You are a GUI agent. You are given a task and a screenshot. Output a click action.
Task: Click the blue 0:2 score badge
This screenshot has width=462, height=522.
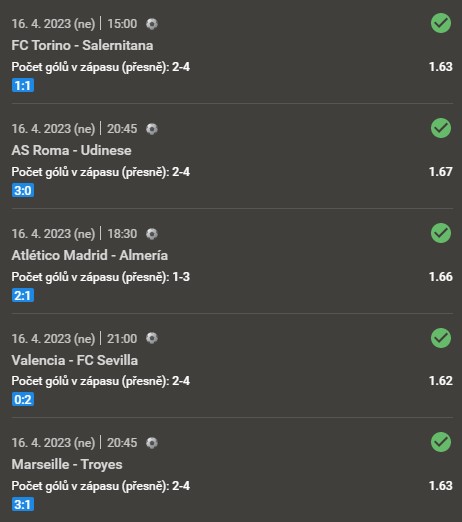pos(23,399)
